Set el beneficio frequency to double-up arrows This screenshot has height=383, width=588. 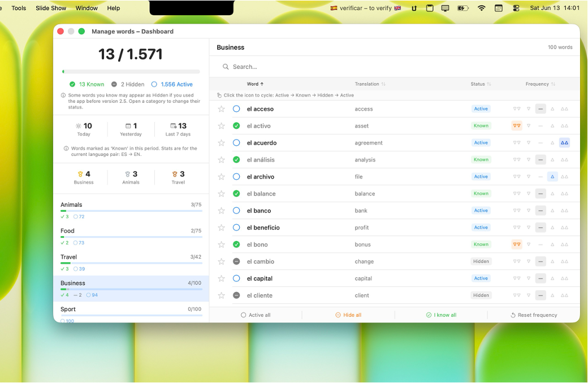click(x=564, y=228)
